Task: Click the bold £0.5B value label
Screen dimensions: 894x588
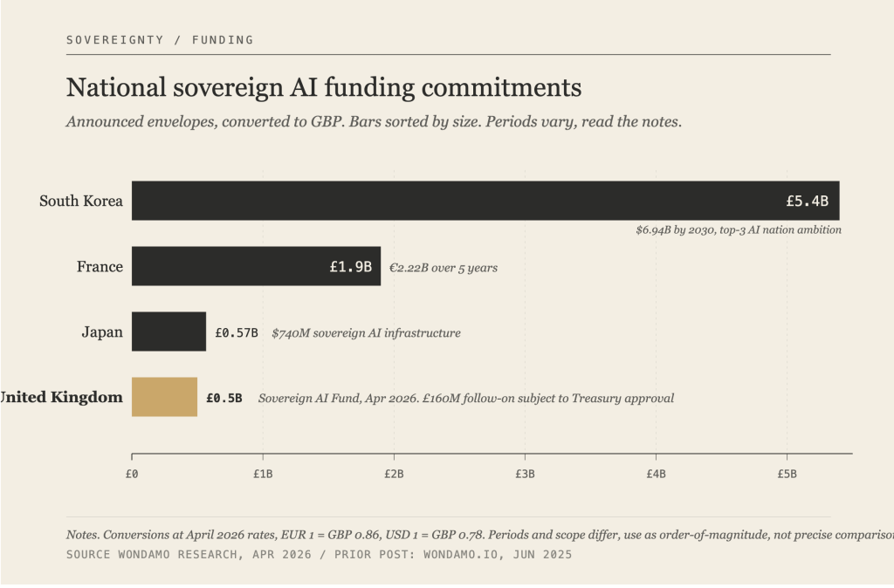Action: (x=224, y=398)
